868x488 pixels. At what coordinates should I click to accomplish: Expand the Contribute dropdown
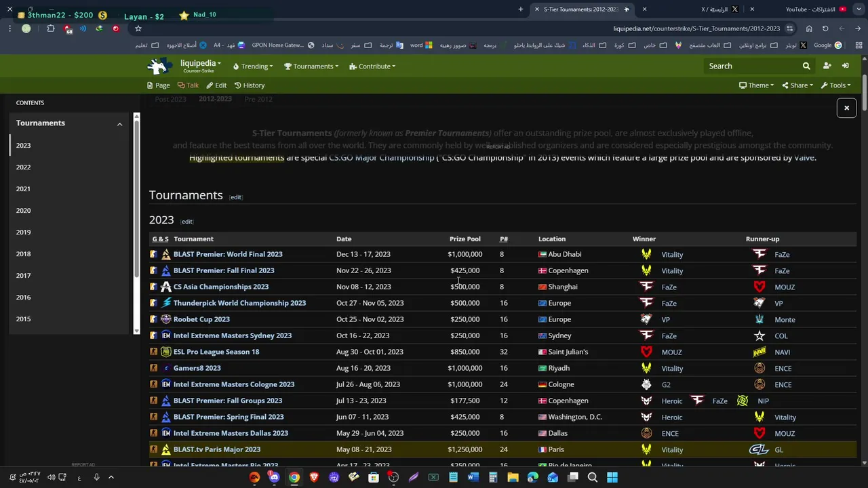tap(372, 66)
